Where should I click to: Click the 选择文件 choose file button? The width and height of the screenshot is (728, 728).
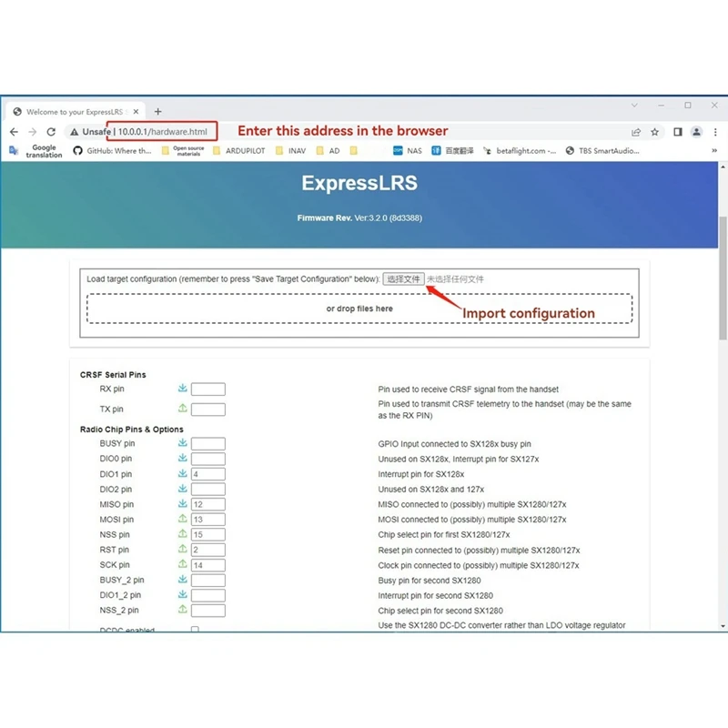pyautogui.click(x=403, y=279)
